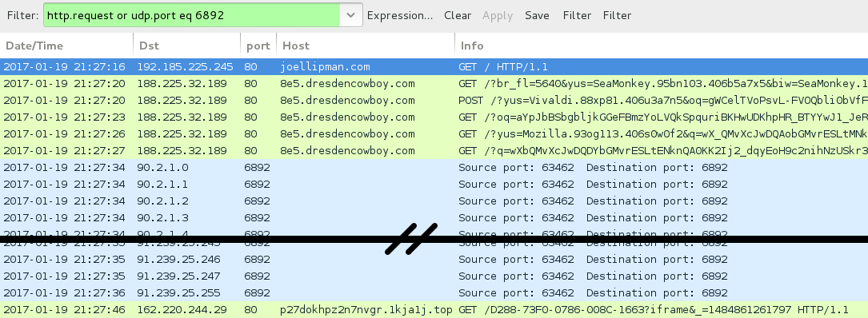
Task: Clear the current display filter
Action: point(458,15)
